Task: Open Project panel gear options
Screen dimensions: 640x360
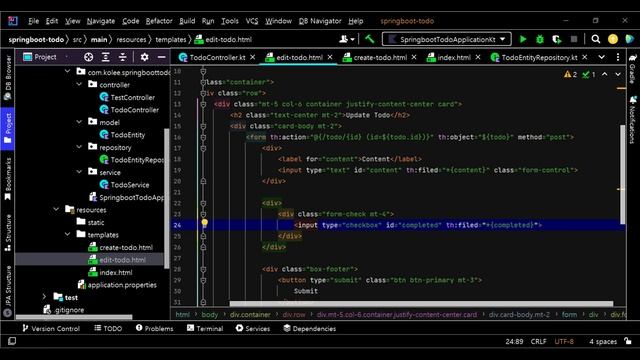Action: pos(144,57)
